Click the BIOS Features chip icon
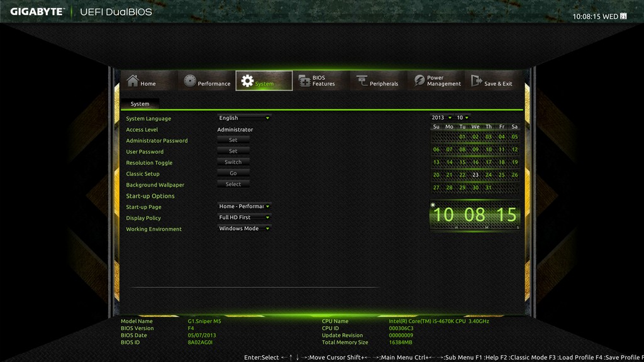The width and height of the screenshot is (644, 362). pos(304,81)
